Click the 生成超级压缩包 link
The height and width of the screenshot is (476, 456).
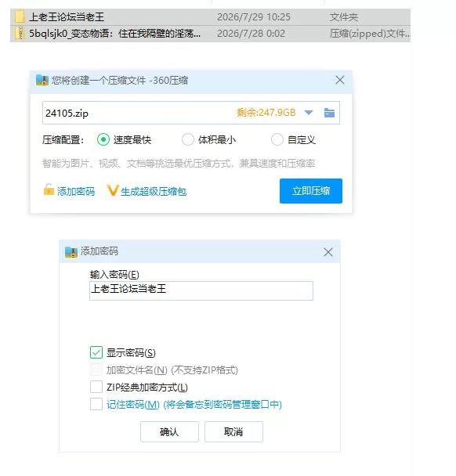(x=154, y=192)
